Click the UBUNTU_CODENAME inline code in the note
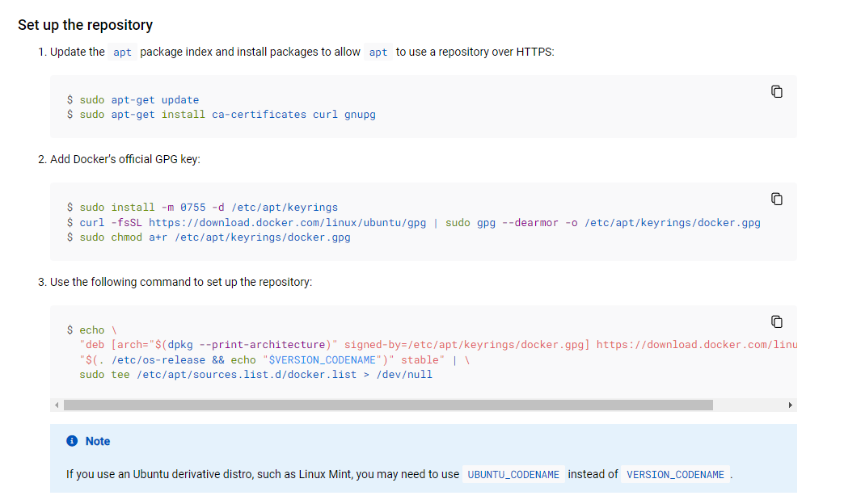The width and height of the screenshot is (844, 504). tap(513, 474)
